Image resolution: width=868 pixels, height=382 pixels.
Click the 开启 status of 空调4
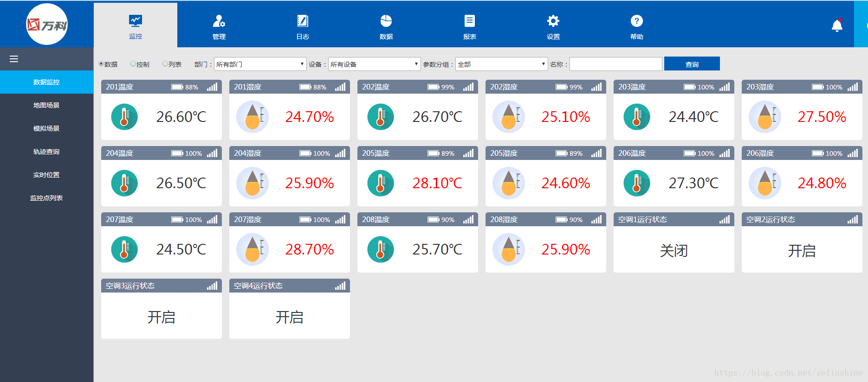pos(290,317)
